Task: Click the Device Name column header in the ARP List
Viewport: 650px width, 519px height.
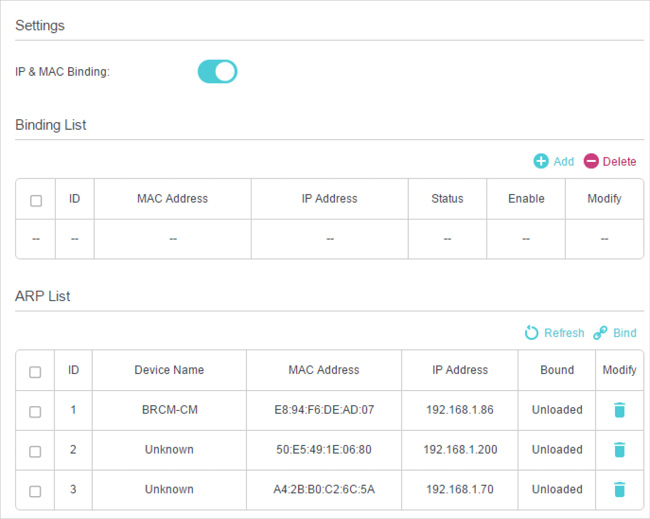Action: (169, 370)
